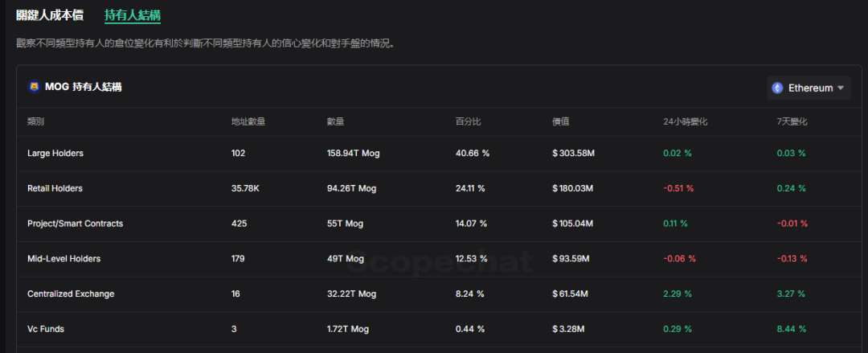Image resolution: width=868 pixels, height=353 pixels.
Task: Sort by 百分比 column header
Action: tap(468, 121)
